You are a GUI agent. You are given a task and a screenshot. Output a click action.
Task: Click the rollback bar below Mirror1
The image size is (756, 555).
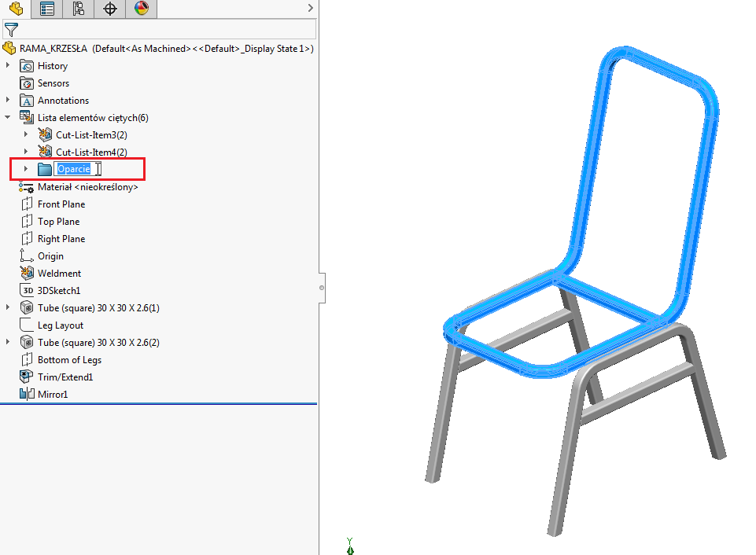159,404
